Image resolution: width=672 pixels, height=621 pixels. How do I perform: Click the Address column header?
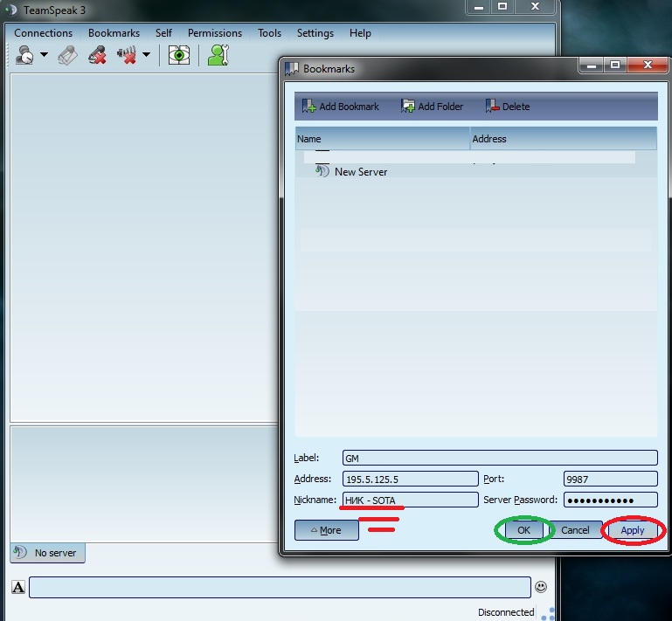click(564, 139)
